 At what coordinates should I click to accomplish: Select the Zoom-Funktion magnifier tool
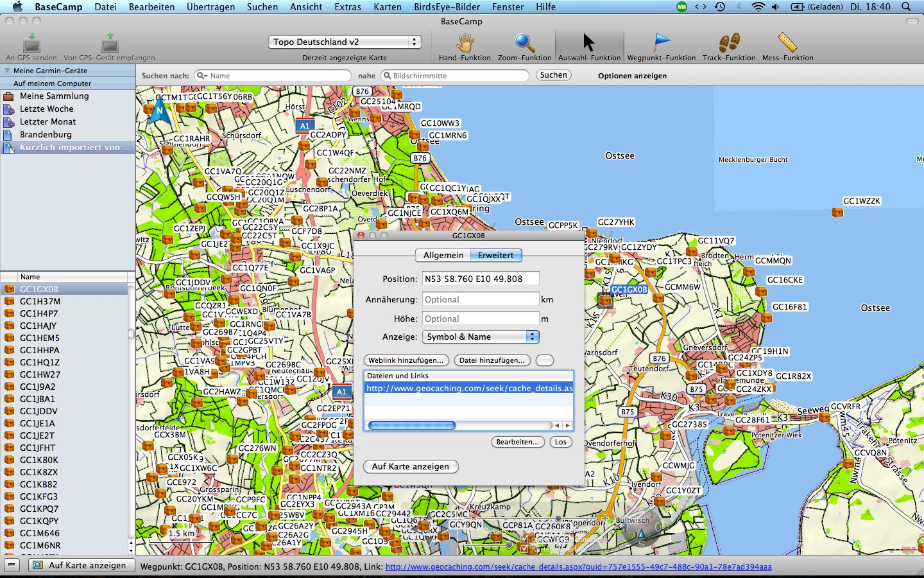524,42
